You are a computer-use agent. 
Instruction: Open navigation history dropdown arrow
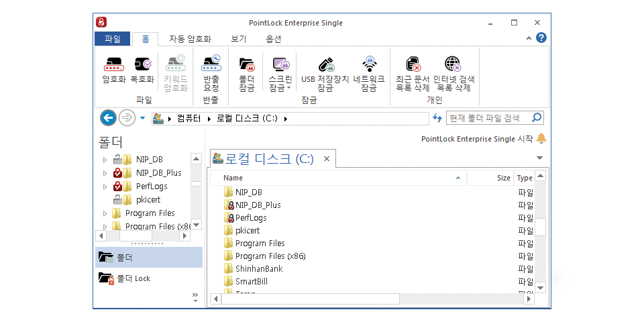click(142, 118)
